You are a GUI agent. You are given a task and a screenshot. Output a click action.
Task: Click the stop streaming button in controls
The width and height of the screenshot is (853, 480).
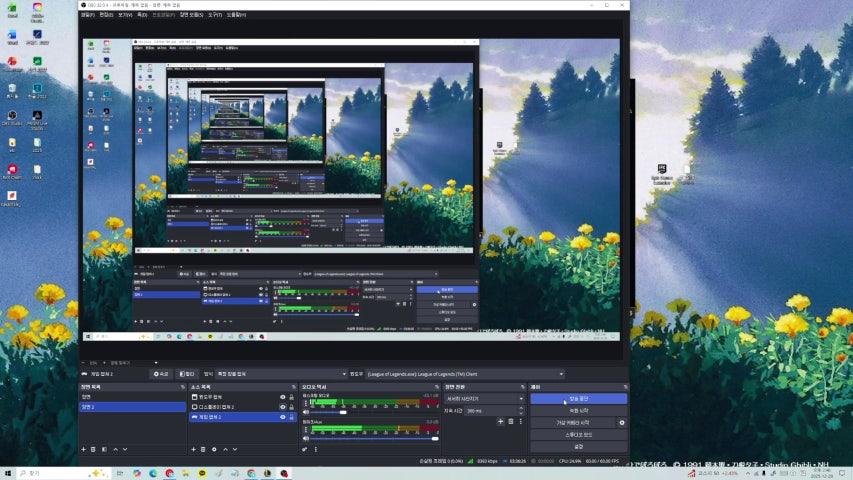click(578, 398)
